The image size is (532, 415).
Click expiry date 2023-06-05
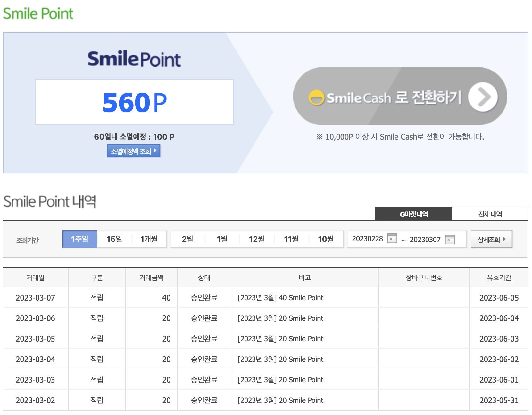pos(499,298)
